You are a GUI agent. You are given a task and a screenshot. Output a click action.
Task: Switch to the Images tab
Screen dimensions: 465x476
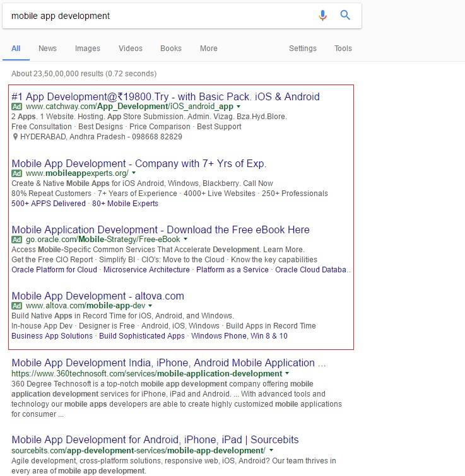pyautogui.click(x=88, y=49)
